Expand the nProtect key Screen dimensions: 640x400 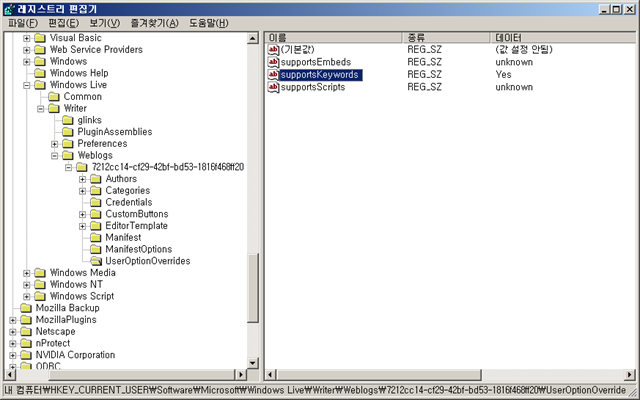(13, 344)
